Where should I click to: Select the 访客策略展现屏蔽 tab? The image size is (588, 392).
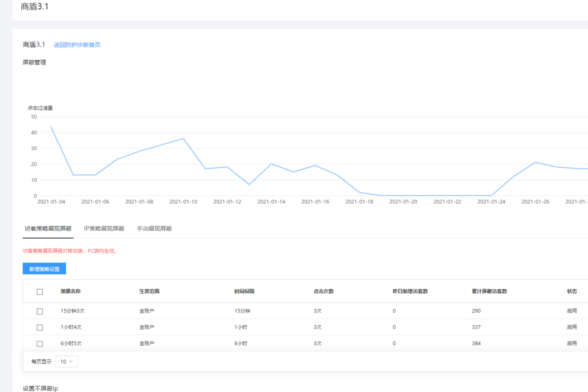tap(48, 229)
